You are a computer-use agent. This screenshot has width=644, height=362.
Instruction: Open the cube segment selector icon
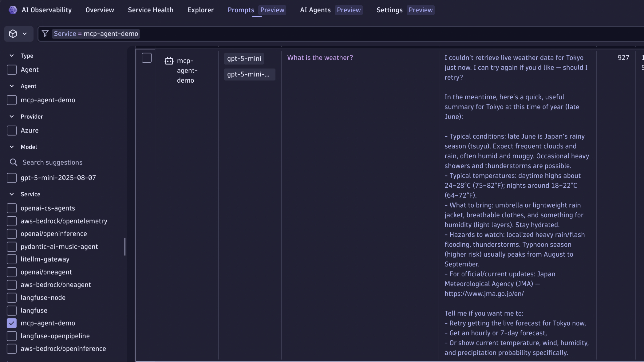(x=13, y=34)
